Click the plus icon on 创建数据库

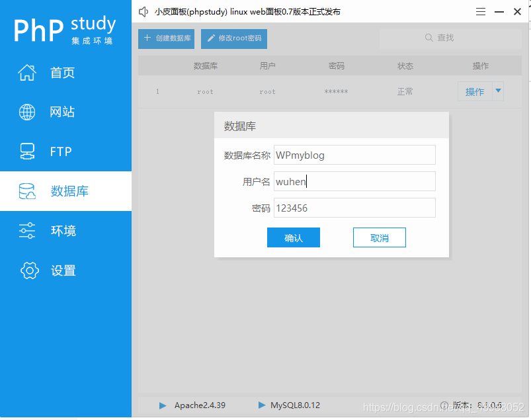pos(147,38)
